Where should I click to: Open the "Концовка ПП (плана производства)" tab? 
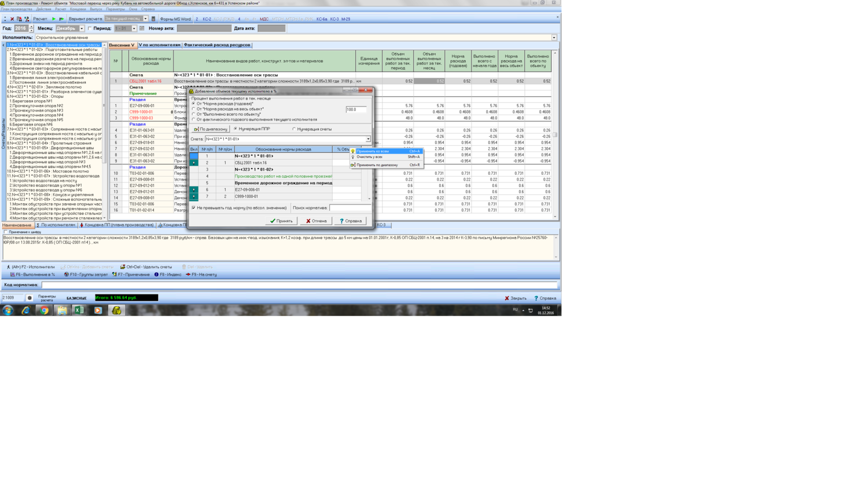[117, 225]
